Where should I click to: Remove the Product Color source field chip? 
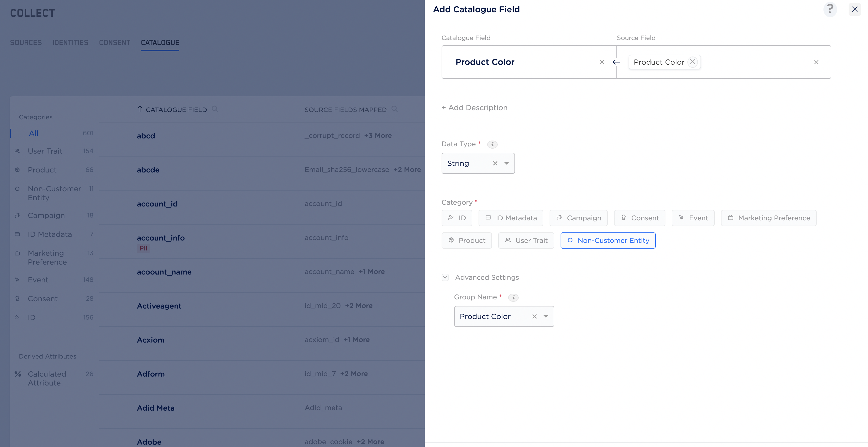[692, 62]
